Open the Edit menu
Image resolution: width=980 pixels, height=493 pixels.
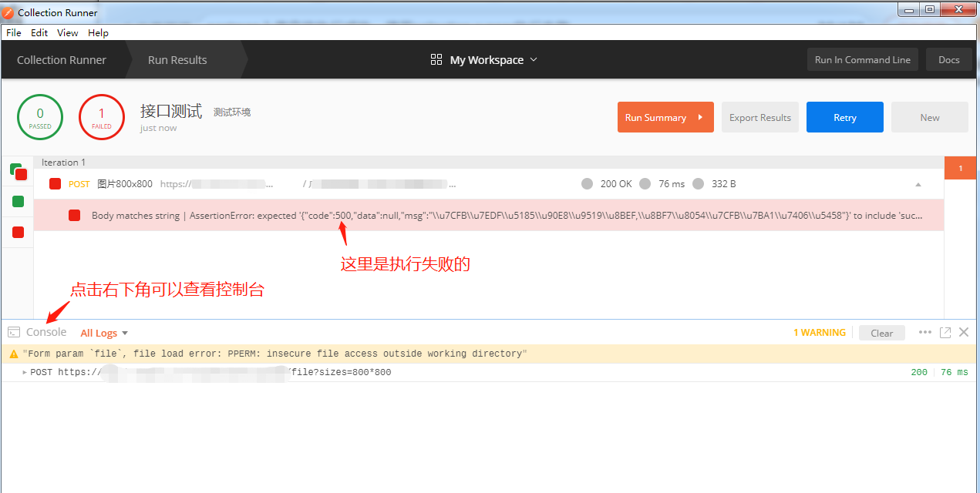click(x=39, y=32)
